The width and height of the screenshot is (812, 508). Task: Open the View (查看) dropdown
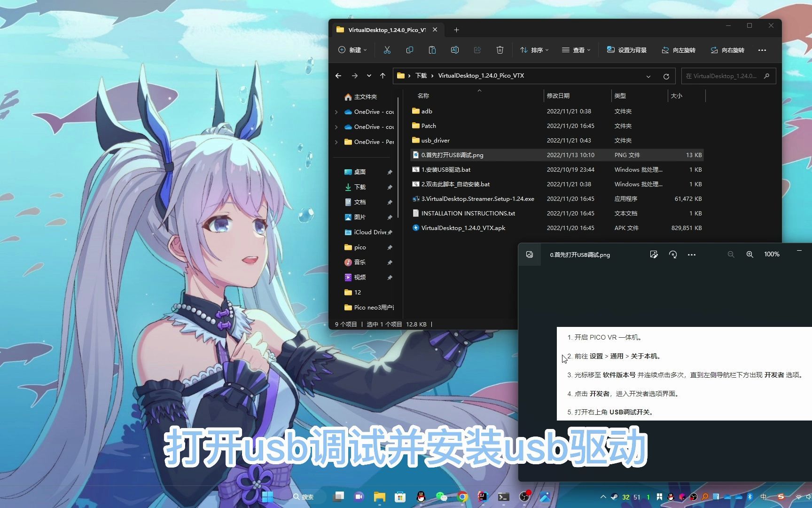tap(577, 50)
